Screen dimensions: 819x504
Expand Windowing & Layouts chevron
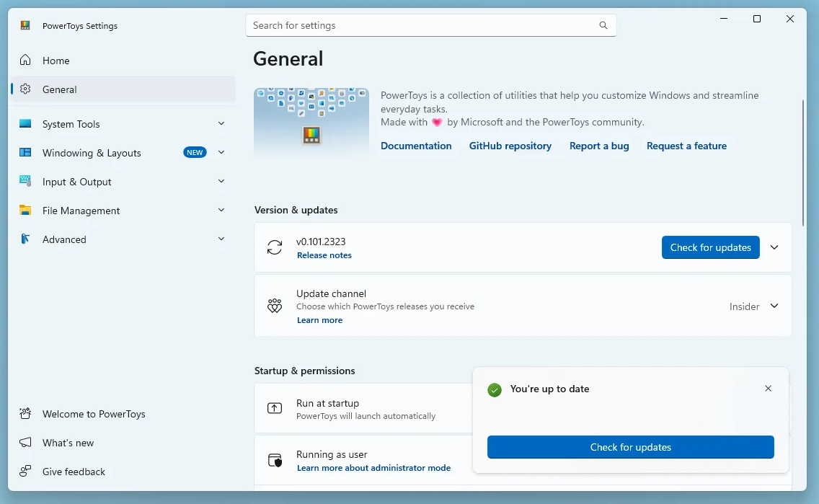[x=221, y=152]
